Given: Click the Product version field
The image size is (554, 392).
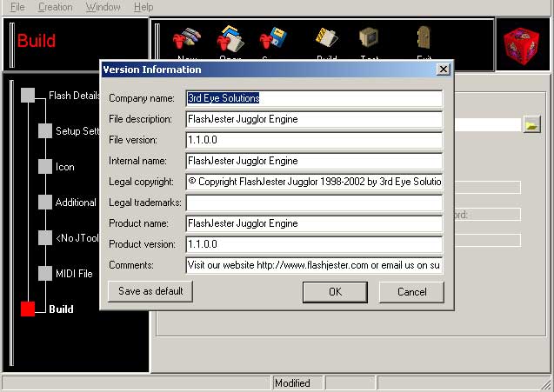Looking at the screenshot, I should [314, 244].
